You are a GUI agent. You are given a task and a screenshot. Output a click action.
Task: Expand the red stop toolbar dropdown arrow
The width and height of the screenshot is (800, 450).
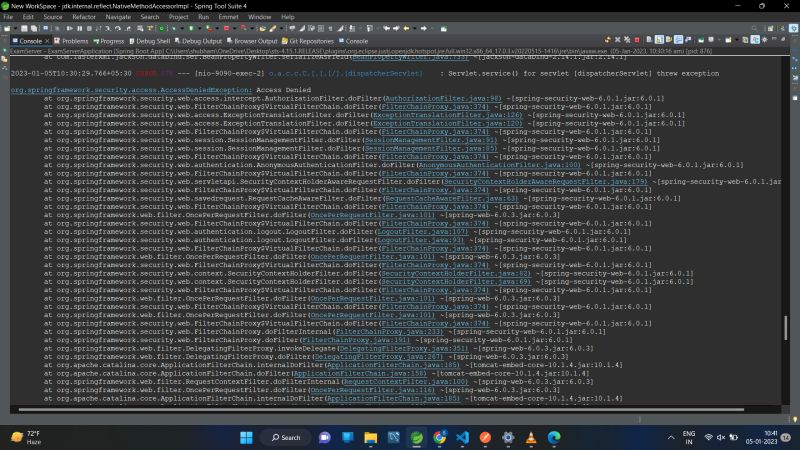click(234, 29)
